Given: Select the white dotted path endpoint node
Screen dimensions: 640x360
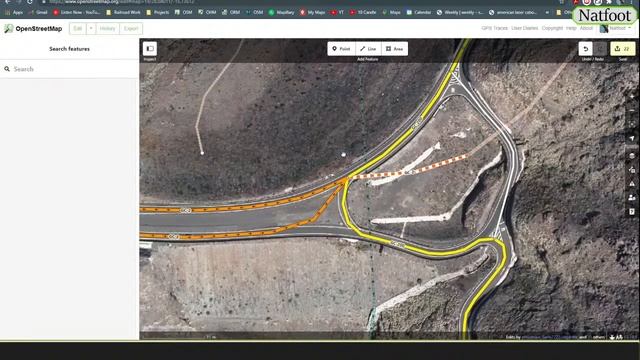Looking at the screenshot, I should (x=202, y=153).
